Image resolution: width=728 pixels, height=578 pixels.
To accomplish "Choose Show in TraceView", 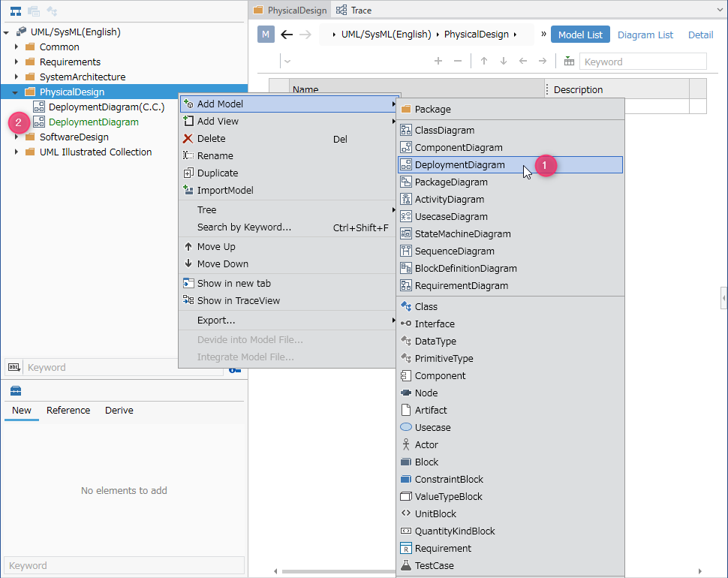I will pyautogui.click(x=288, y=300).
